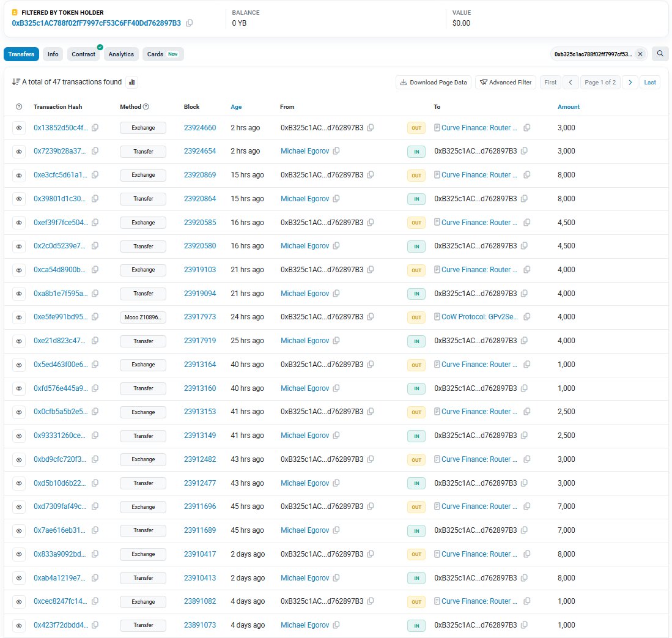This screenshot has height=638, width=672.
Task: Open block 23920585
Action: click(200, 223)
